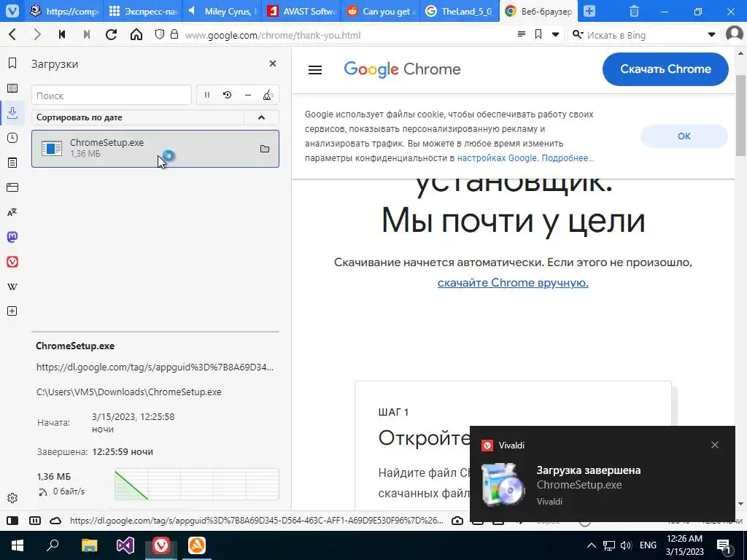Open the настройках Google link
Viewport: 747px width, 560px height.
tap(497, 157)
